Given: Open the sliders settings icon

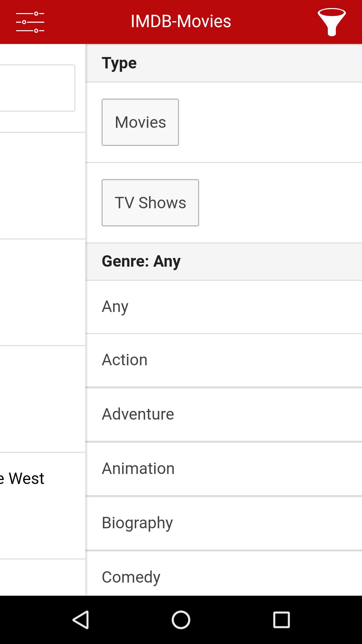Looking at the screenshot, I should tap(30, 22).
